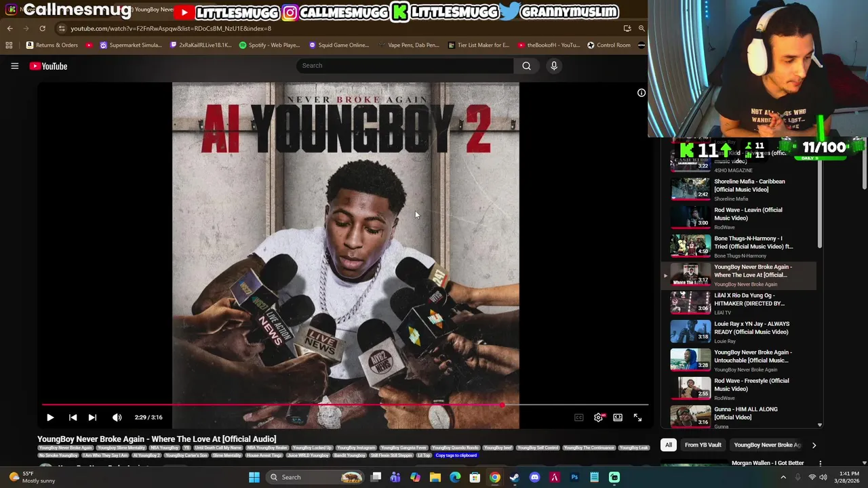Show video info card icon
This screenshot has height=488, width=868.
pos(641,93)
